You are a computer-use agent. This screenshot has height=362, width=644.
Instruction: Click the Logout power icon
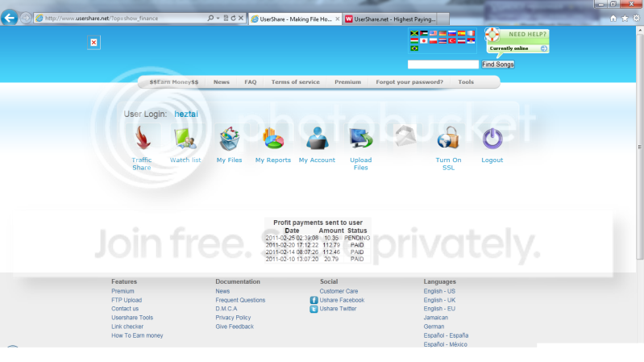(x=492, y=139)
